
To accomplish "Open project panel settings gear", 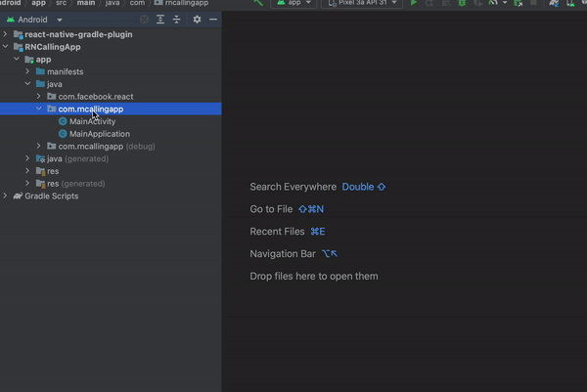I will click(197, 20).
